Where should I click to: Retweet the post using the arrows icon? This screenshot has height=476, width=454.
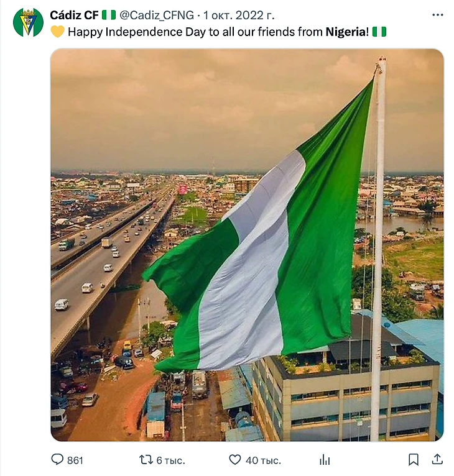point(146,460)
